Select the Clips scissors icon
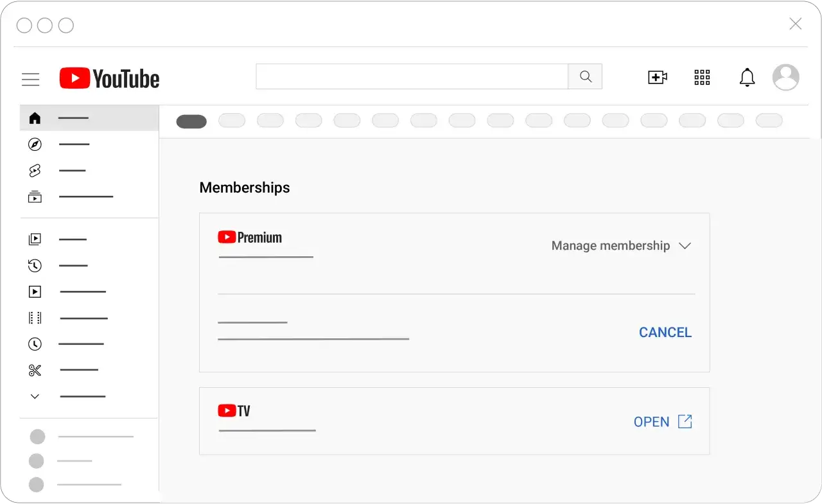Viewport: 822px width, 504px height. pyautogui.click(x=35, y=370)
